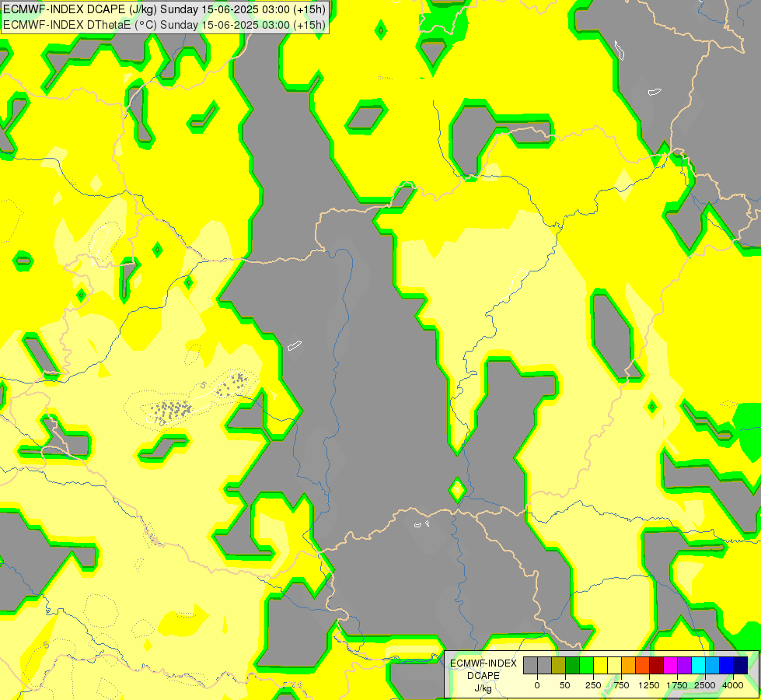
Task: Select the magenta legend swatch
Action: 670,666
